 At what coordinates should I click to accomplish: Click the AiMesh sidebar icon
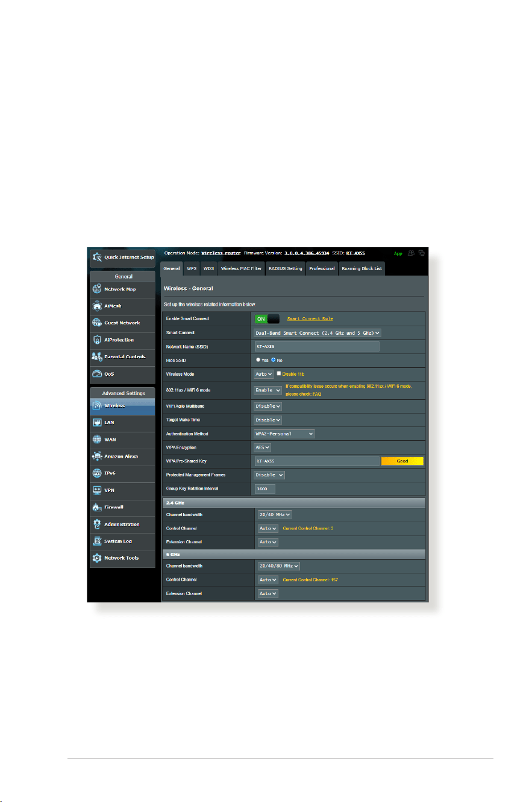tap(97, 306)
